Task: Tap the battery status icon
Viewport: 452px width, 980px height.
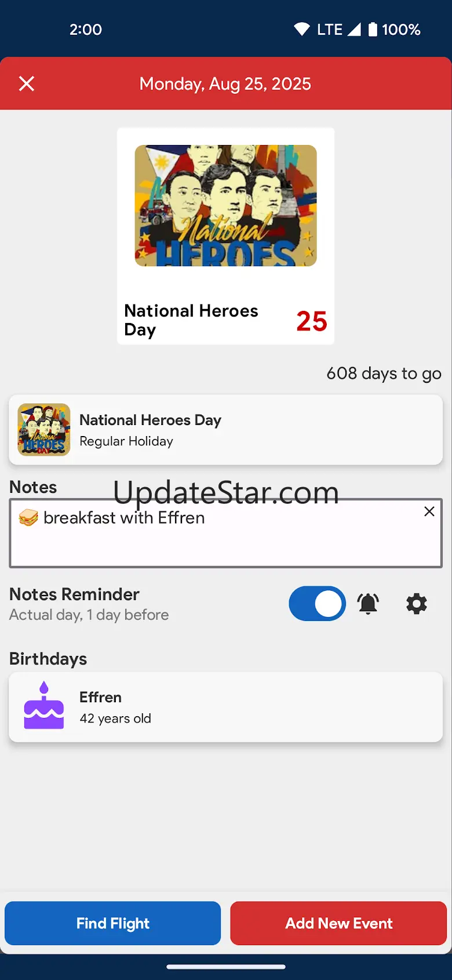Action: pyautogui.click(x=373, y=30)
